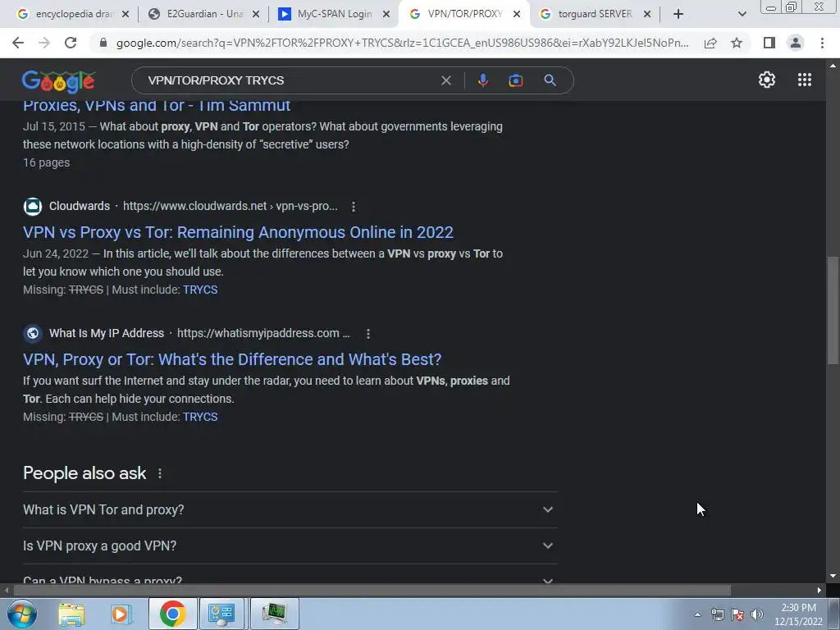
Task: Close the torguard SERVER tab
Action: tap(647, 14)
